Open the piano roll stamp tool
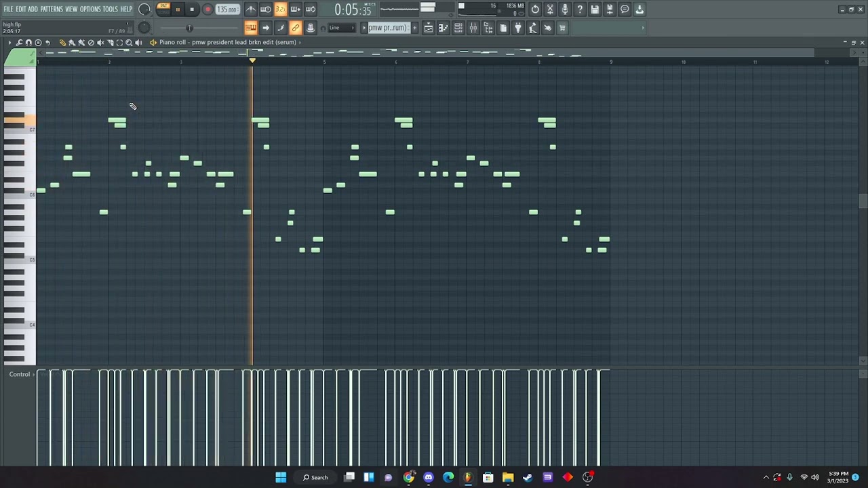 click(x=38, y=42)
